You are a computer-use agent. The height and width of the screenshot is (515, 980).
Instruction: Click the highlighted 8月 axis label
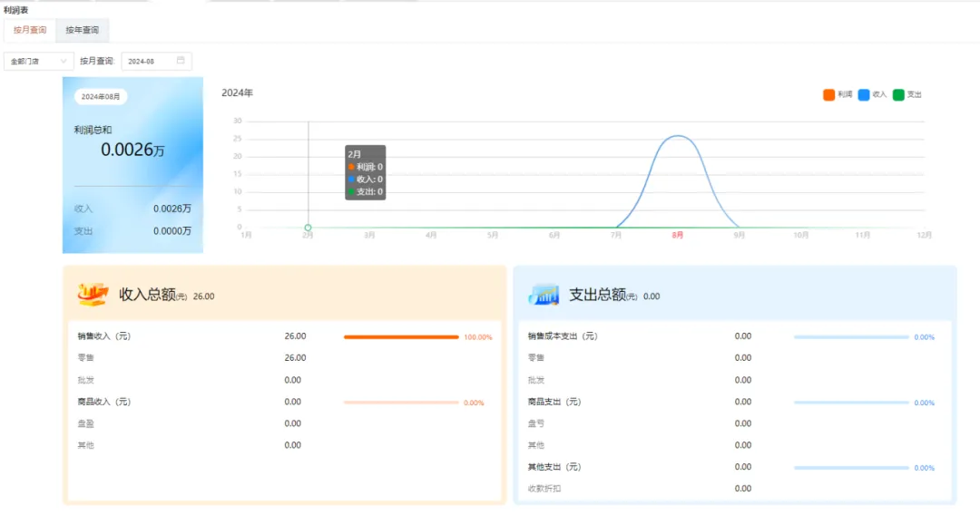pos(678,235)
